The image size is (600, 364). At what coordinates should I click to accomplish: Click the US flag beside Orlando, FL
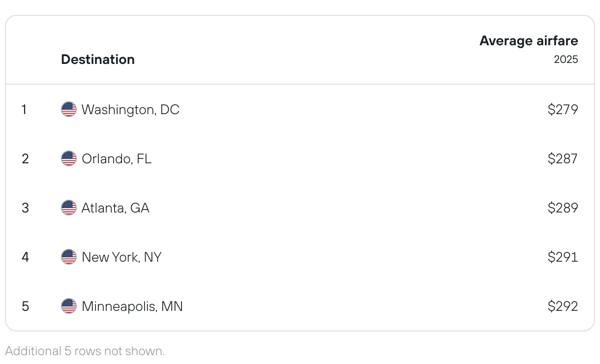coord(69,158)
